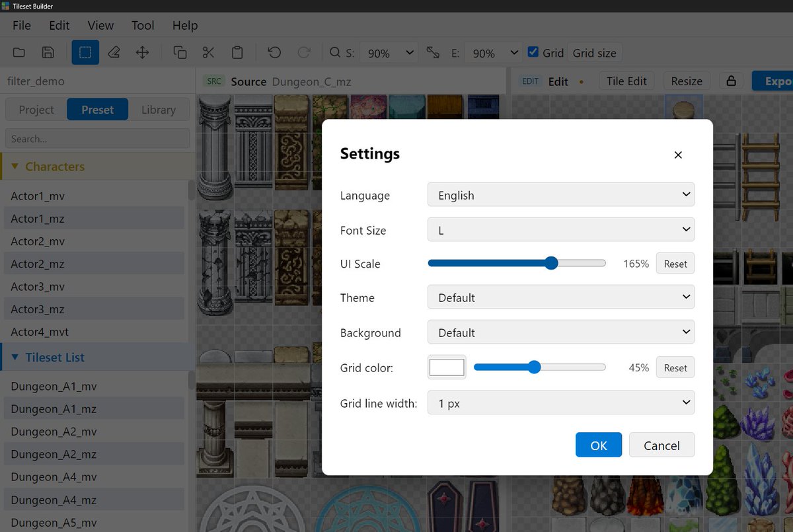
Task: Select Dungeon_A1_mv tileset
Action: [94, 387]
